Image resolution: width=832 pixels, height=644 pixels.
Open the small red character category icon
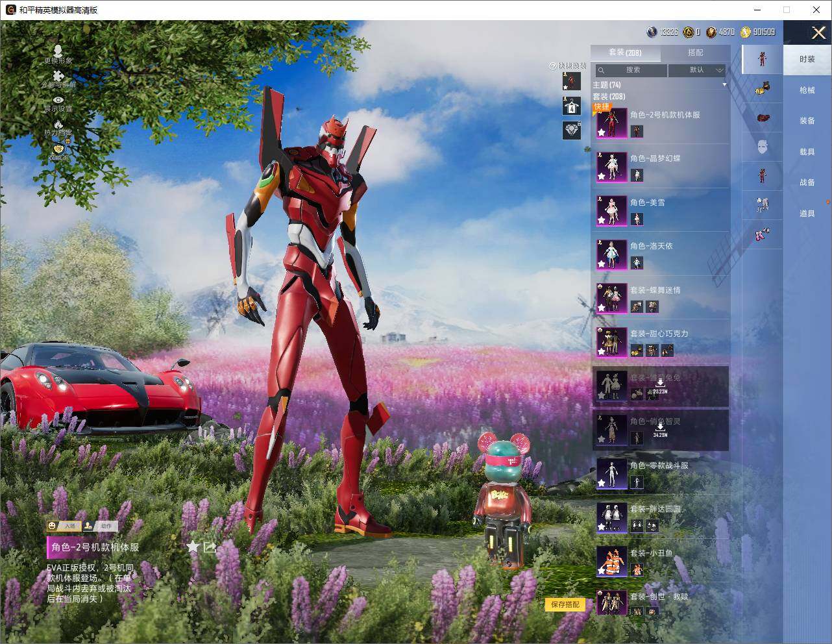[763, 176]
